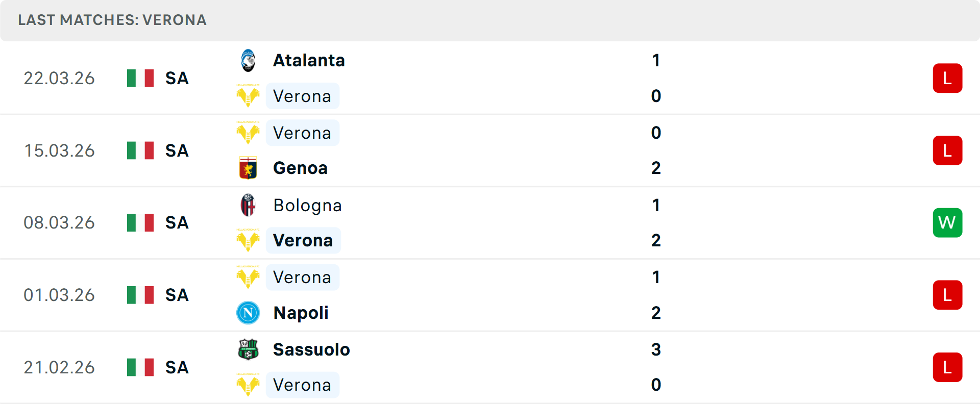Click the Napoli club logo
Screen dimensions: 980x404
click(248, 313)
